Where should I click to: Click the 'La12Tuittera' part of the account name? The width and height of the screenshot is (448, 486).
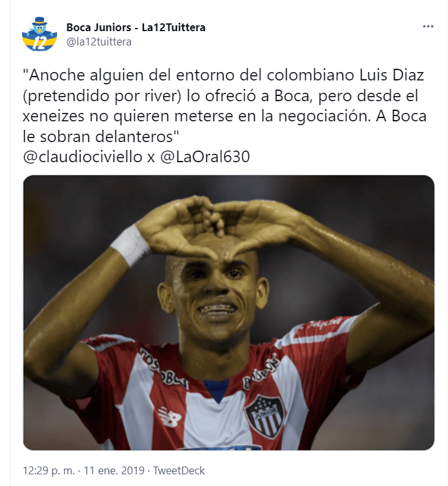coord(174,28)
